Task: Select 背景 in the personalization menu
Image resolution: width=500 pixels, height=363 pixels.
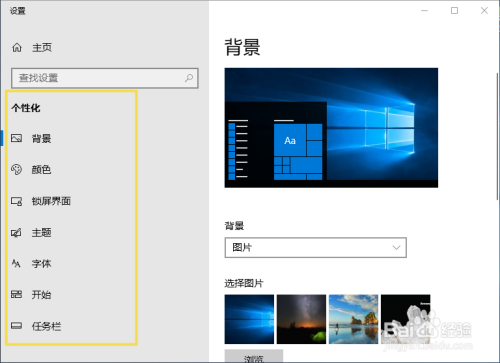Action: coord(41,138)
